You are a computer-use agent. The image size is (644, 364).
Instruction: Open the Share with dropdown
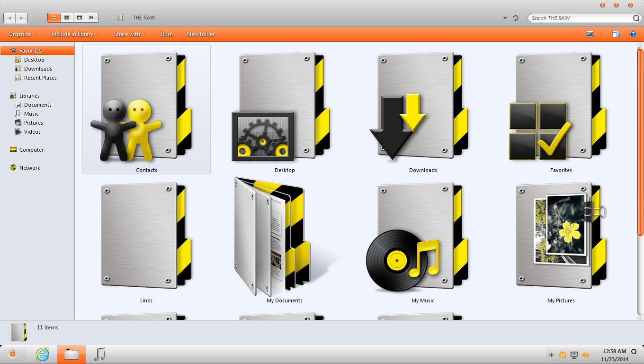coord(130,34)
